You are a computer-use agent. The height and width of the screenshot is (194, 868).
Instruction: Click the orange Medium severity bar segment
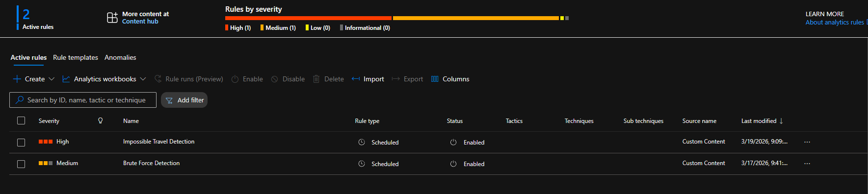(x=476, y=18)
